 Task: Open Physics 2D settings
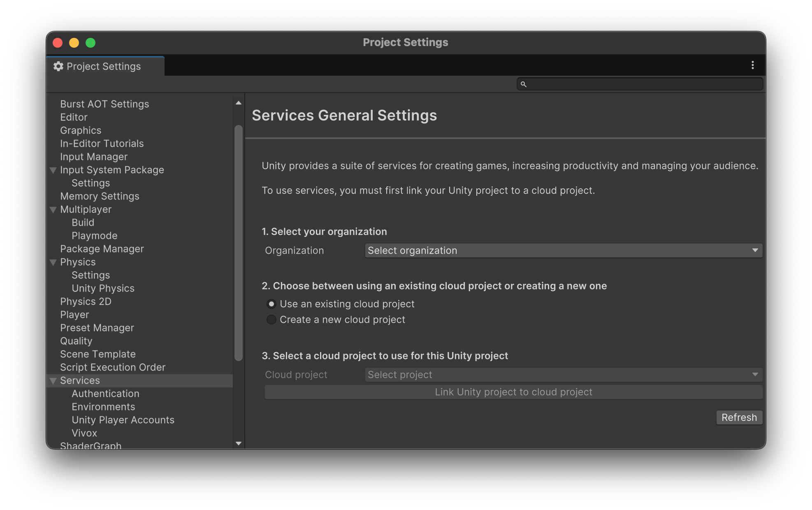(x=86, y=301)
